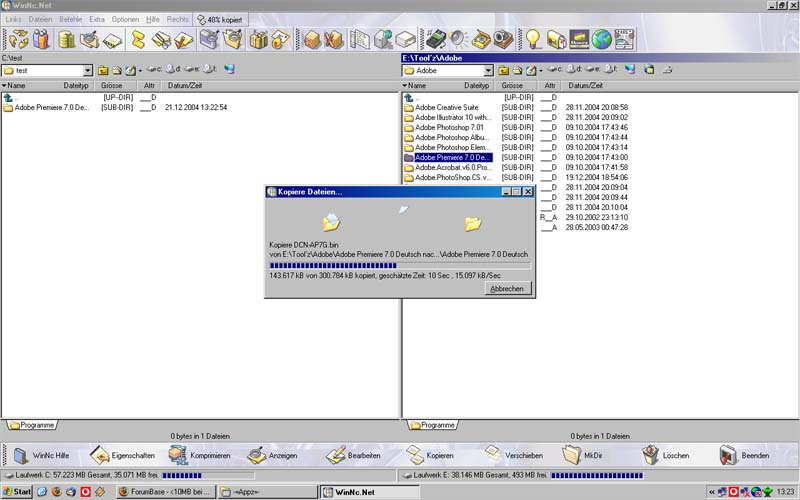Click the portable music player toolbar icon
This screenshot has height=500, width=800.
435,39
